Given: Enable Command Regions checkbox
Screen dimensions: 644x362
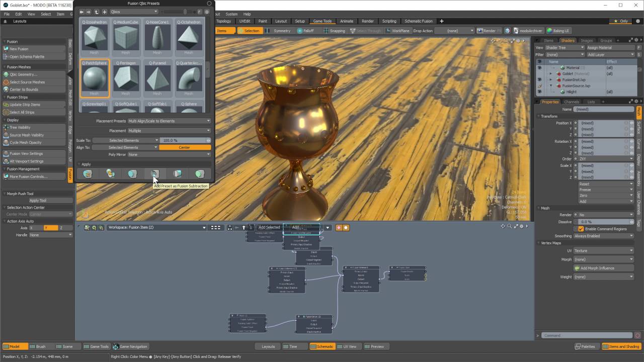Looking at the screenshot, I should [x=581, y=229].
